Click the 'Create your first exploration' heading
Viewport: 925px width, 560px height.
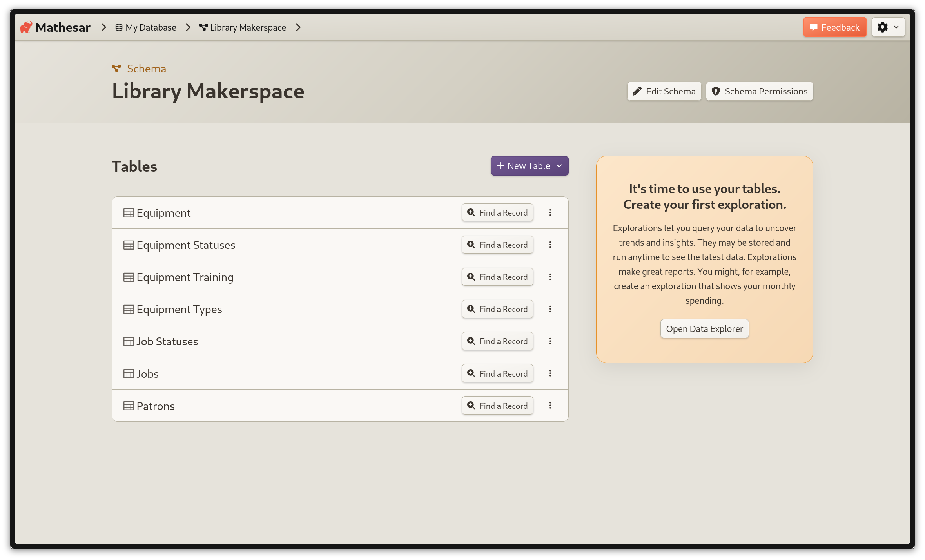704,205
